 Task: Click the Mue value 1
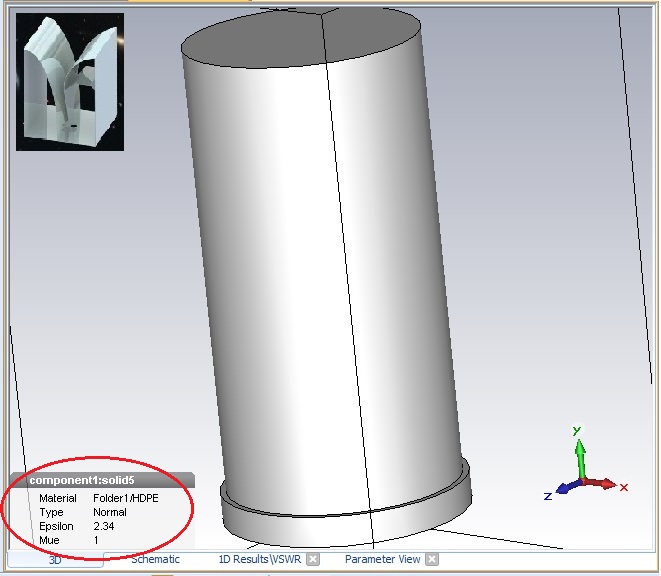[96, 540]
